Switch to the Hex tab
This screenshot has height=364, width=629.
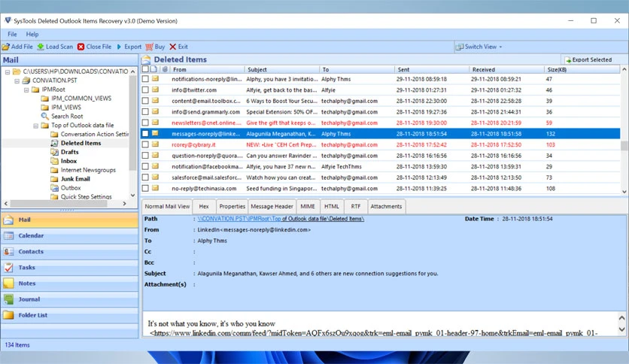click(x=204, y=207)
